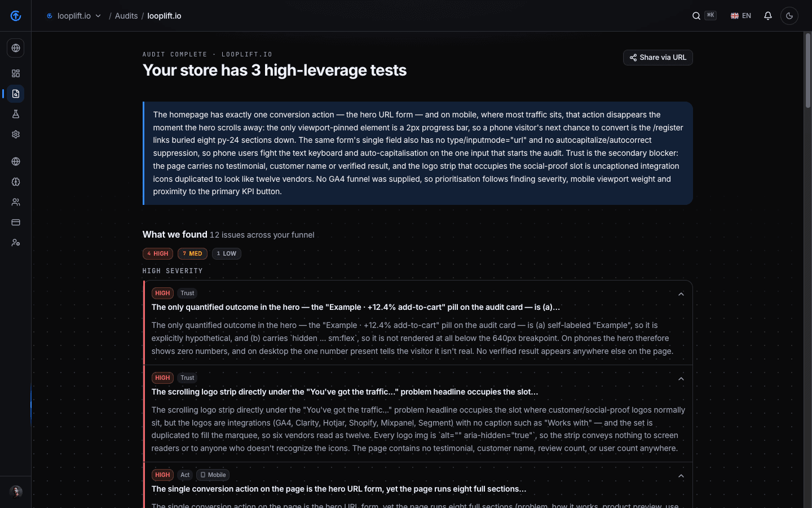This screenshot has height=508, width=812.
Task: Select the audits document-search icon in sidebar
Action: point(16,94)
